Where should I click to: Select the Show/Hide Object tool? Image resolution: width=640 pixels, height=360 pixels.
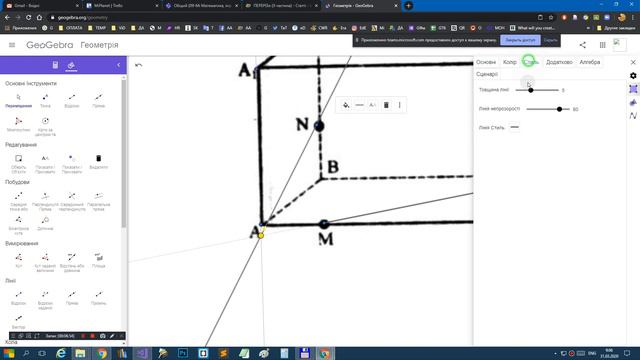[72, 164]
